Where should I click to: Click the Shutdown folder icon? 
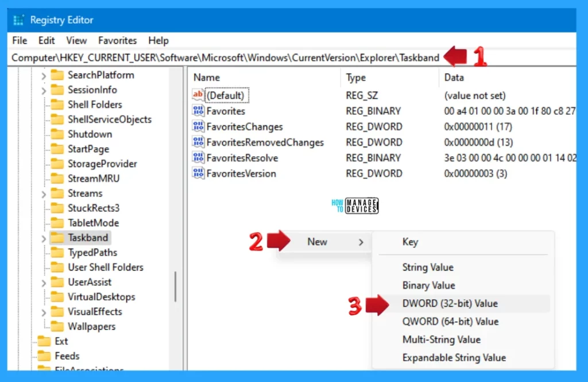click(x=57, y=134)
